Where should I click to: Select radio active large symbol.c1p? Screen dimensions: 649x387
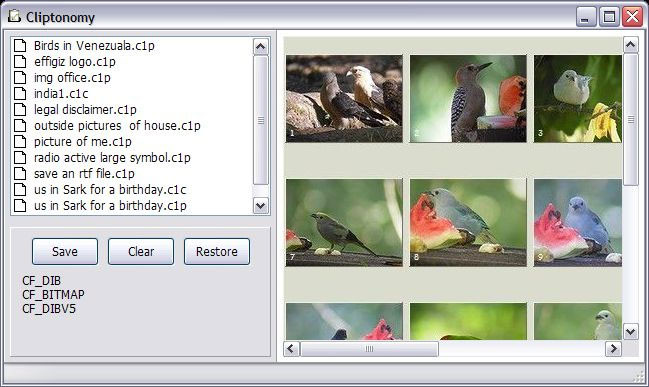(112, 158)
